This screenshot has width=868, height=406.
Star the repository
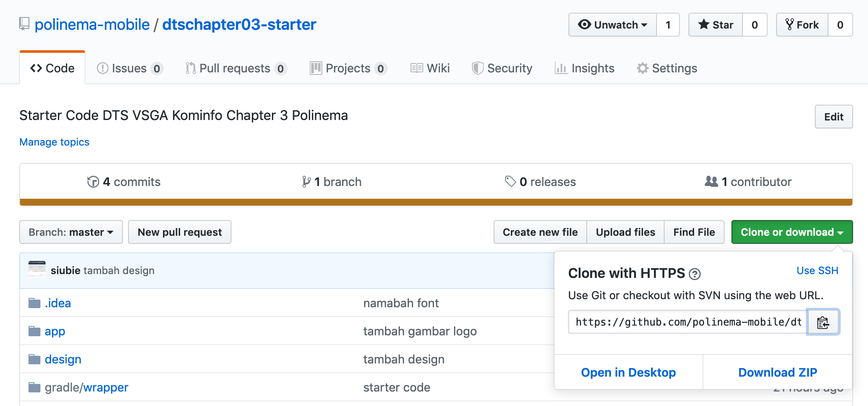pos(716,25)
